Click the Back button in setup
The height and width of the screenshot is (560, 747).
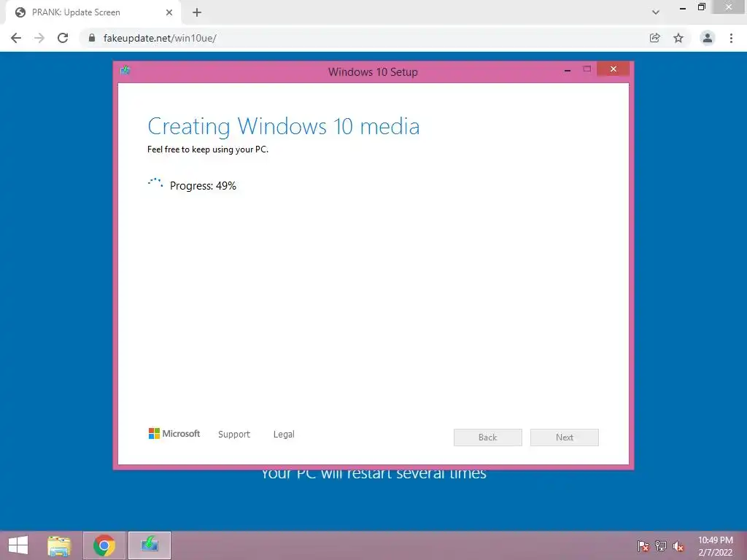tap(488, 437)
